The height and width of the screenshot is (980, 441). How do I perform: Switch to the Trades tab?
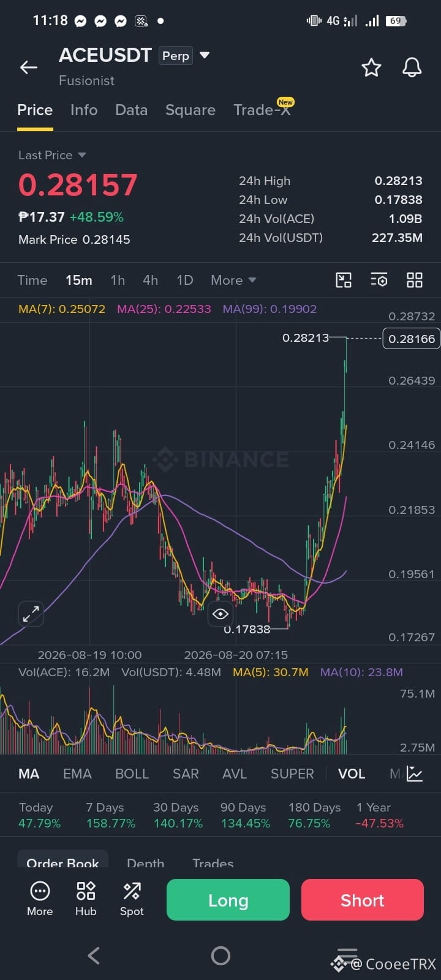click(x=213, y=862)
